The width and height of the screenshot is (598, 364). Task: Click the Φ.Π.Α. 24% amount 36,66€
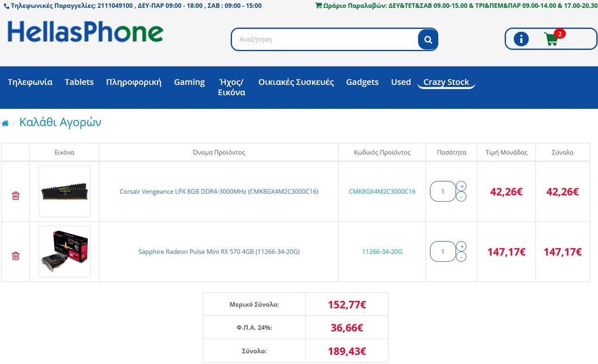[x=347, y=328]
